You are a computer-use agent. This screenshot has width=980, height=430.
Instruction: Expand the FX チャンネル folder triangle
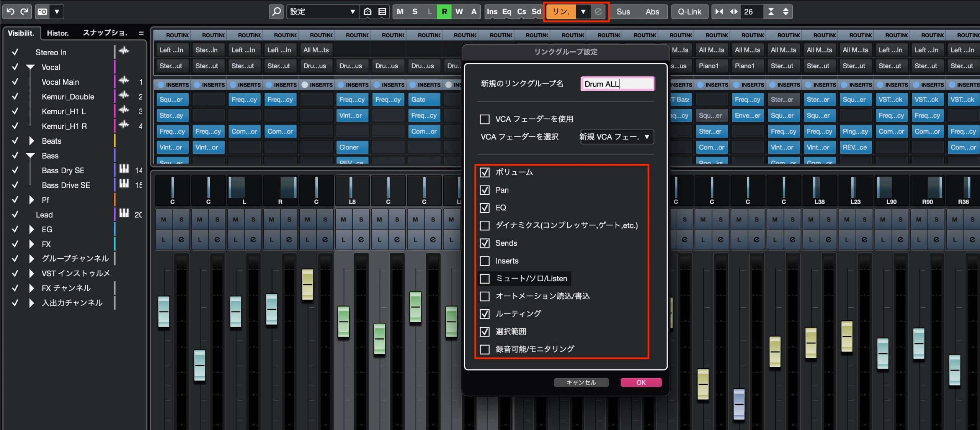(32, 288)
